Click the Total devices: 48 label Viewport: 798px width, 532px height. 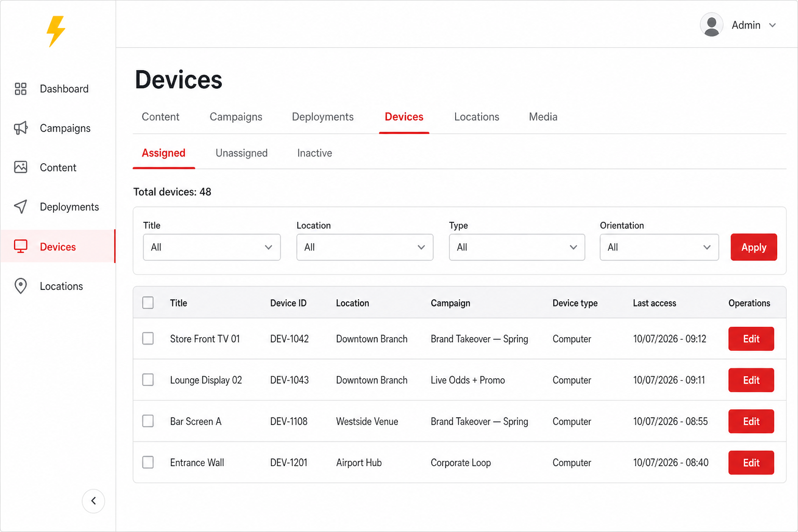[x=172, y=192]
